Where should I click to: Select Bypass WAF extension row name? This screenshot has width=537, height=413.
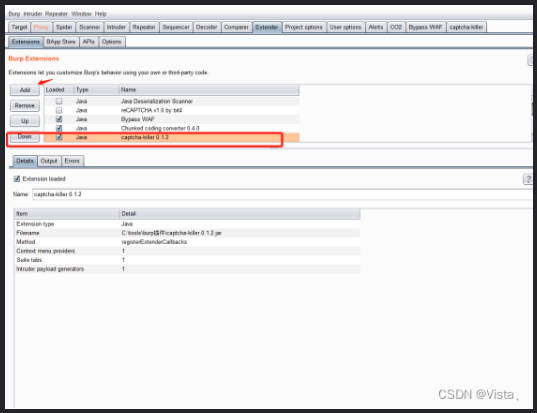pos(137,119)
